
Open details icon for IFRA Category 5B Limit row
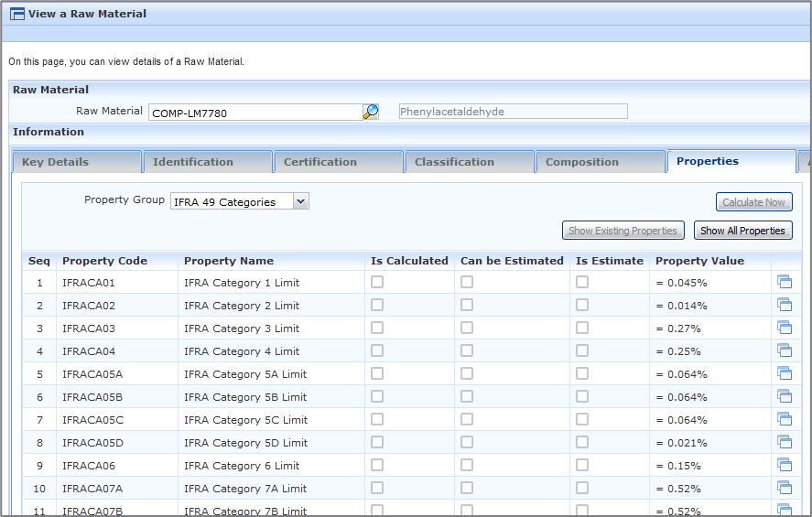785,396
